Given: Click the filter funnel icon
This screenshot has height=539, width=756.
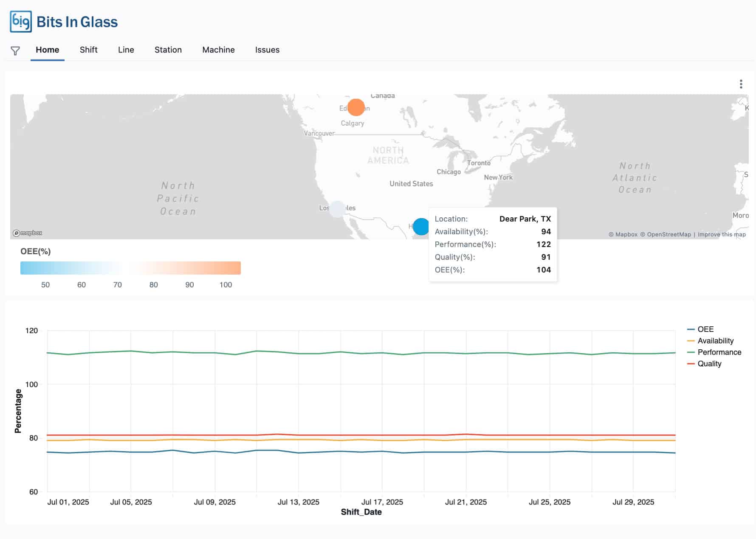Looking at the screenshot, I should point(15,51).
